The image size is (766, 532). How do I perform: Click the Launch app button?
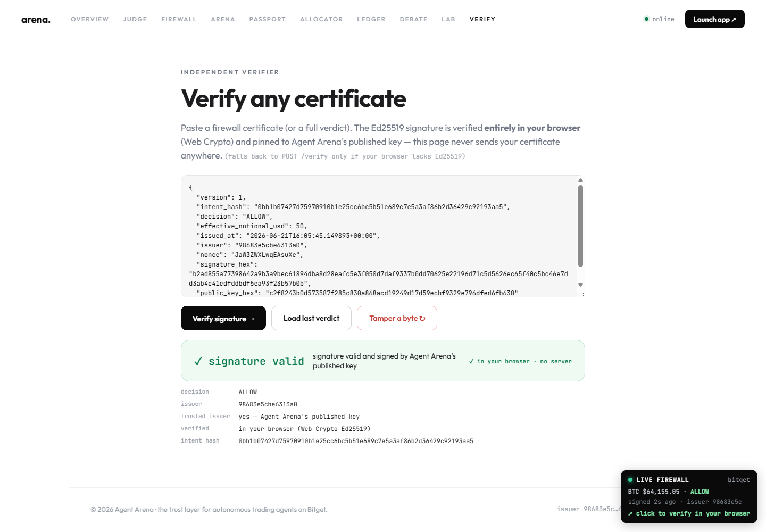(714, 19)
